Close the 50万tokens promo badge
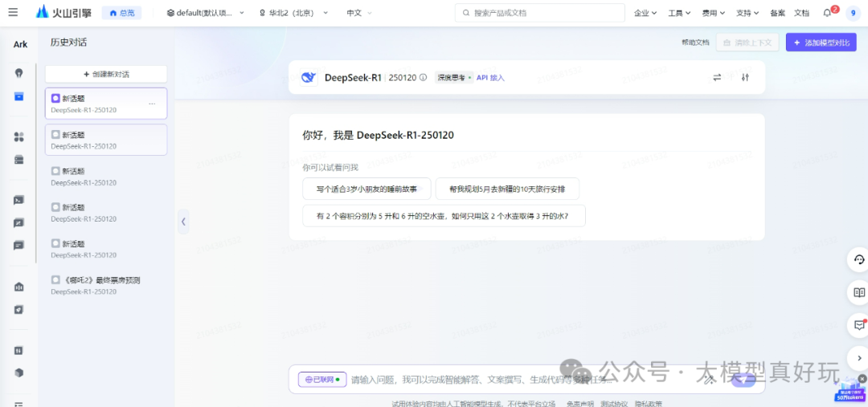868x407 pixels. (x=862, y=379)
